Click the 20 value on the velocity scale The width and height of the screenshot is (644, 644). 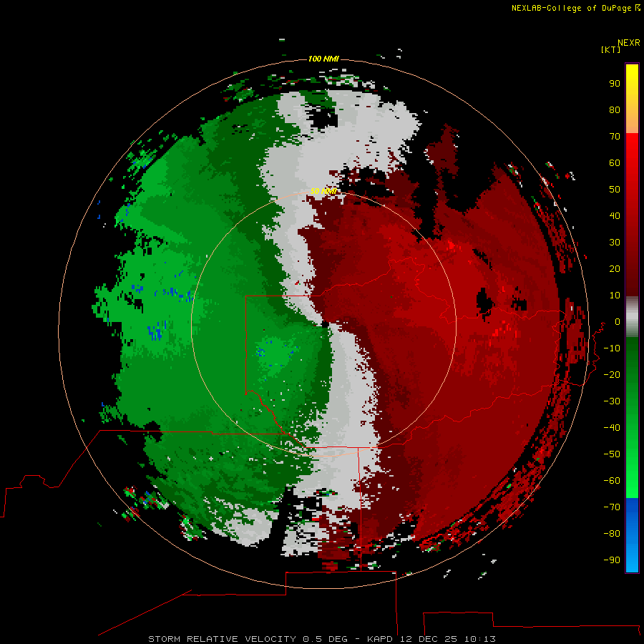(x=615, y=268)
